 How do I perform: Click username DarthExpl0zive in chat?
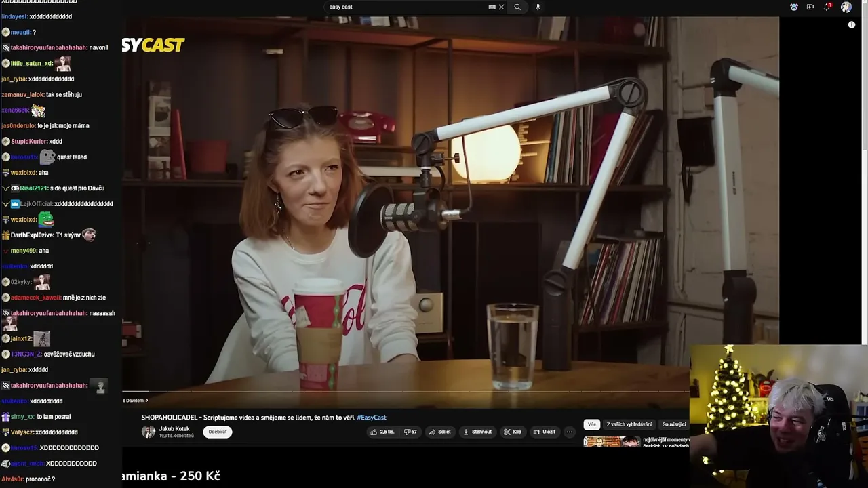(32, 235)
